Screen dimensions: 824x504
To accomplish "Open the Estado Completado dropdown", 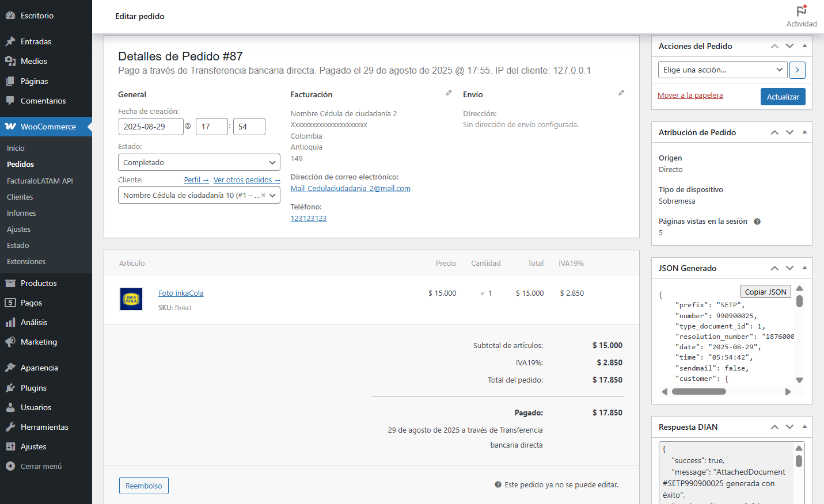I will pos(199,162).
